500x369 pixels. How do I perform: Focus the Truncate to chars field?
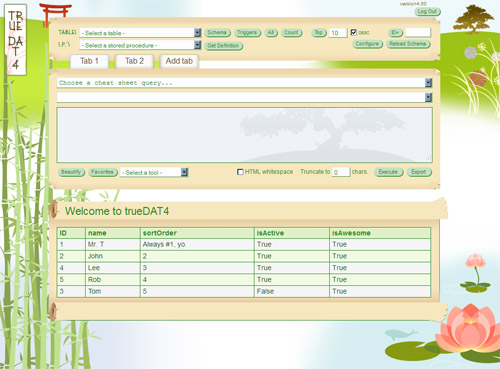pyautogui.click(x=340, y=172)
